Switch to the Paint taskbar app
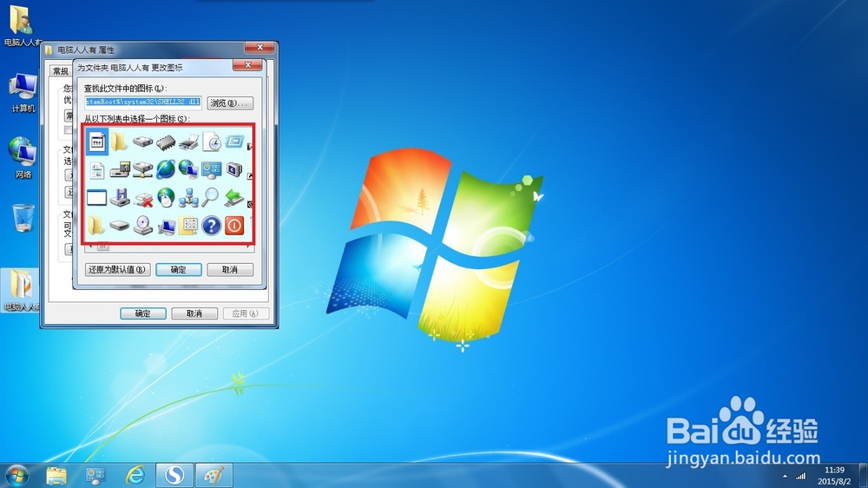Image resolution: width=868 pixels, height=488 pixels. (x=214, y=475)
